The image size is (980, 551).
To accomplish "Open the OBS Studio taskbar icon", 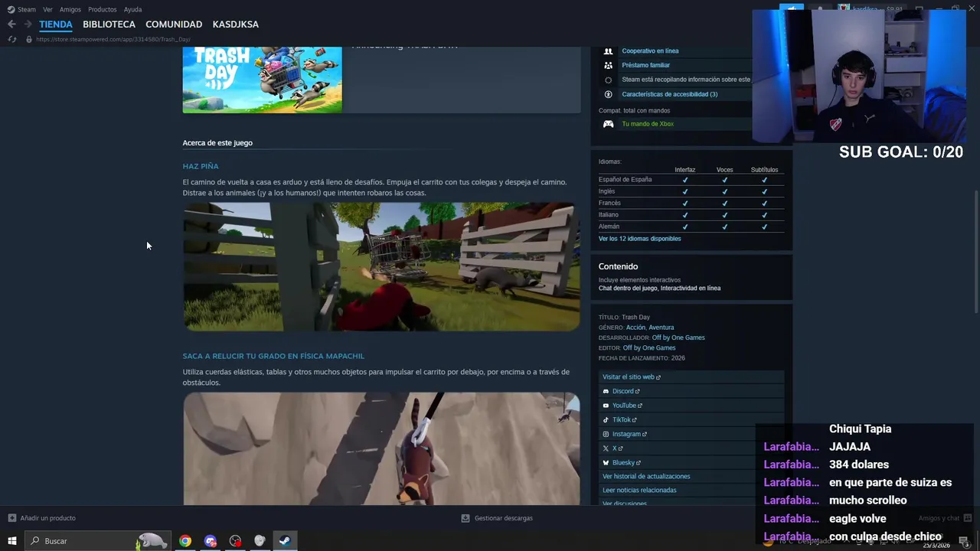I will [x=235, y=541].
